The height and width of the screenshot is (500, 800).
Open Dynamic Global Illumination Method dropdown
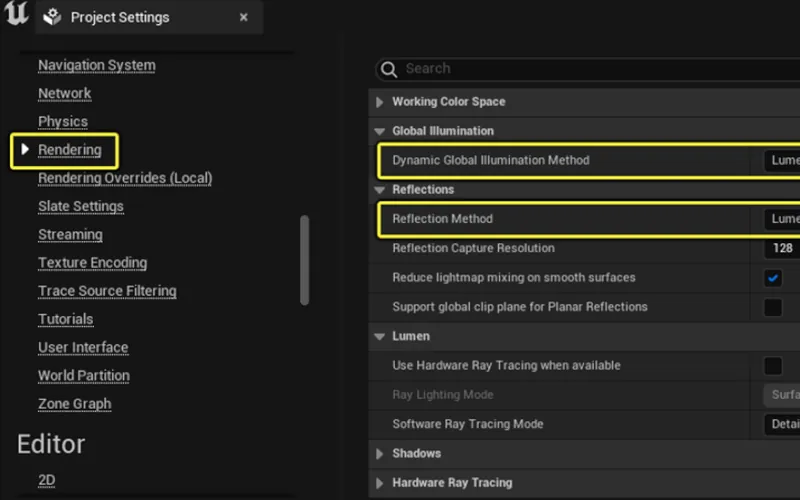[x=781, y=160]
